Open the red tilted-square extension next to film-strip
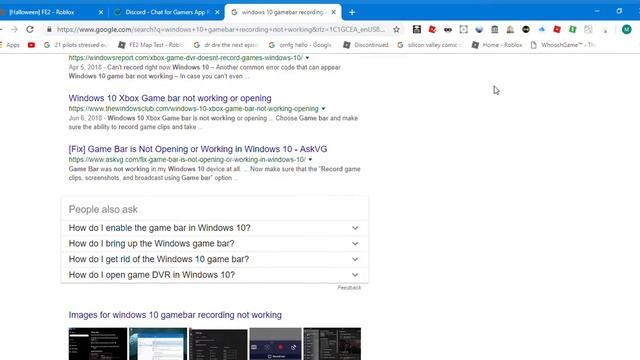The image size is (640, 360). point(432,29)
